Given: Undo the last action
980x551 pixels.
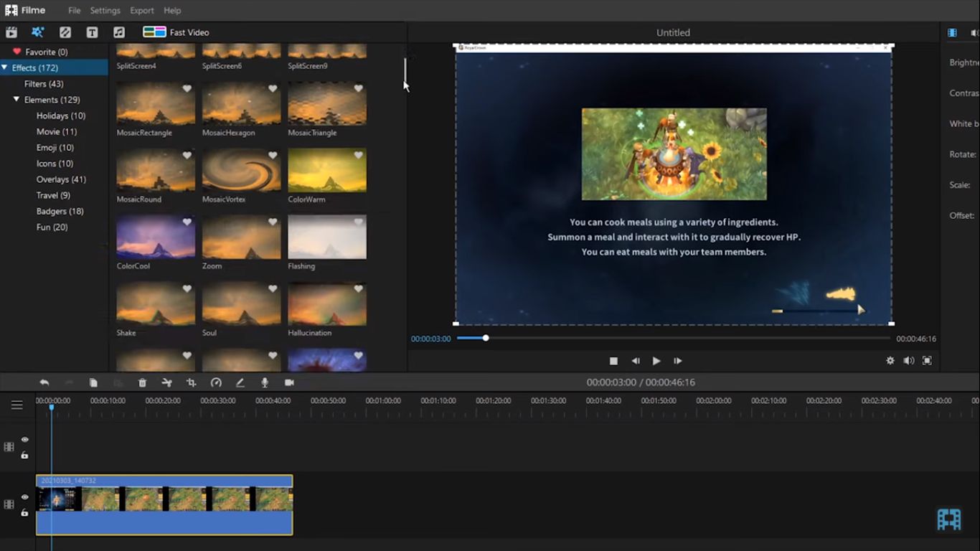Looking at the screenshot, I should [44, 383].
